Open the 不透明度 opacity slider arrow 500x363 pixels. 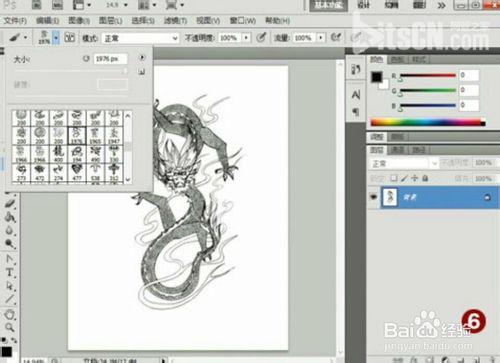point(246,38)
